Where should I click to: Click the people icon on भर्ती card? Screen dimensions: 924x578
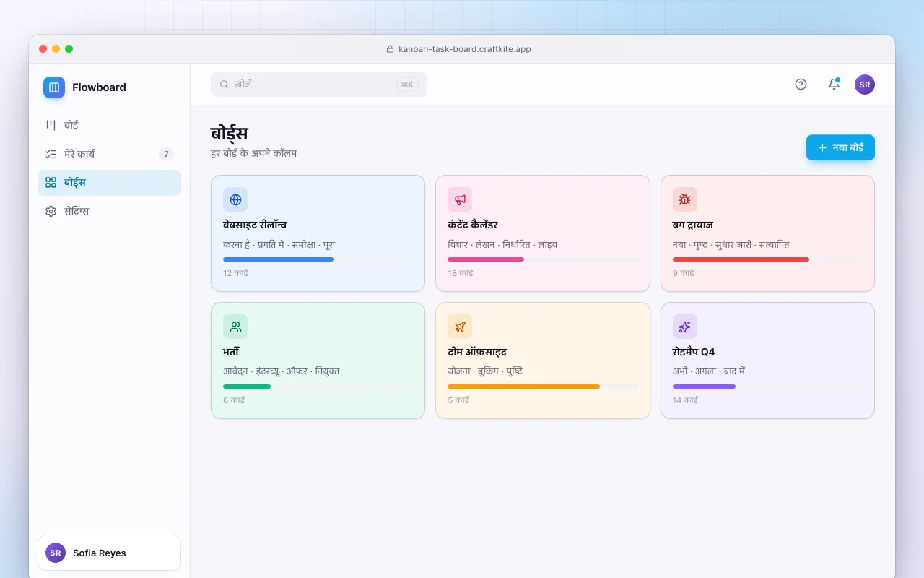pyautogui.click(x=235, y=327)
